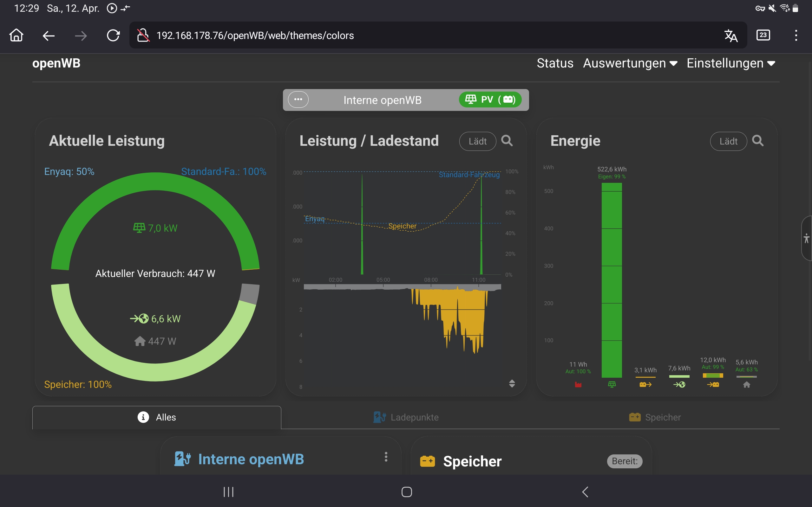
Task: Click the up-down stepper arrows in power graph
Action: (x=512, y=383)
